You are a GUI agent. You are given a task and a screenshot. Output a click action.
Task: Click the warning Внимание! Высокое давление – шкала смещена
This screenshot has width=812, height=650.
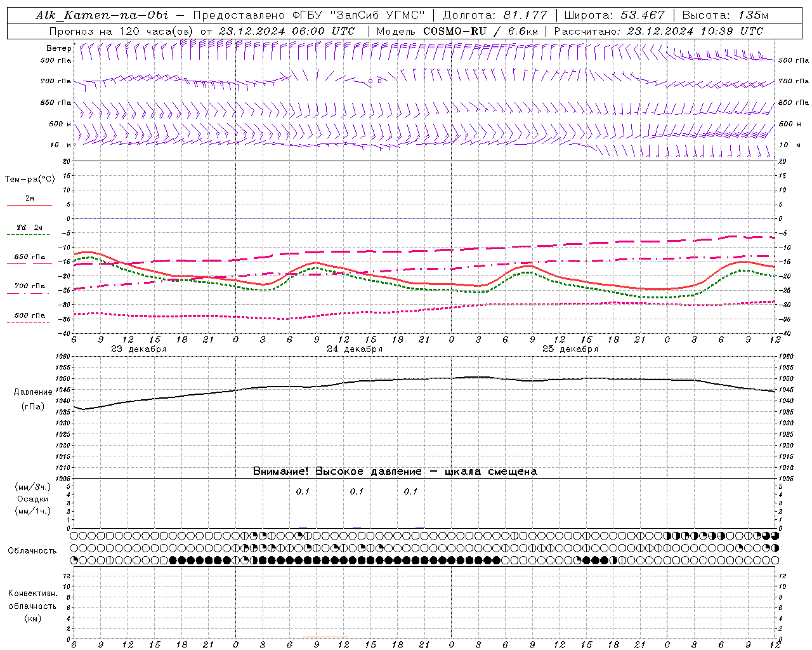click(395, 472)
